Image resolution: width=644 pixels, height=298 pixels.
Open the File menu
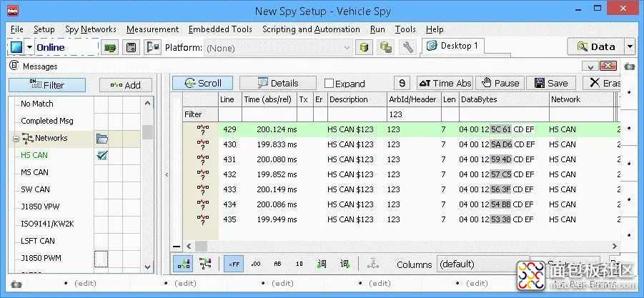17,29
